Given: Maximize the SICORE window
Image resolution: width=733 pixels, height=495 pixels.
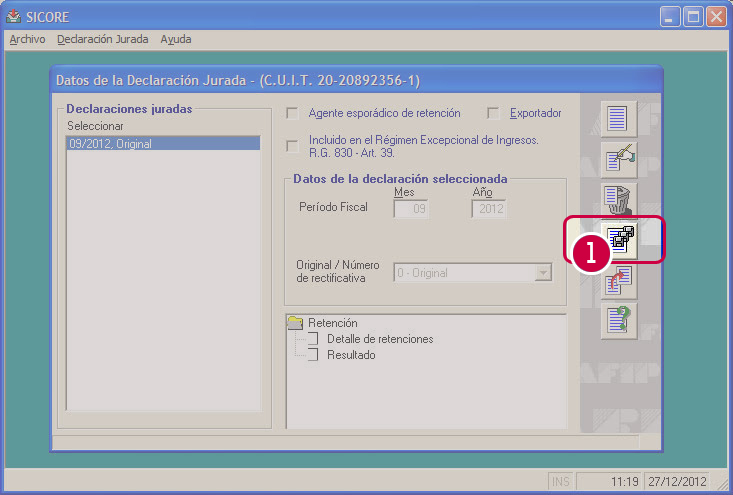Looking at the screenshot, I should point(693,17).
